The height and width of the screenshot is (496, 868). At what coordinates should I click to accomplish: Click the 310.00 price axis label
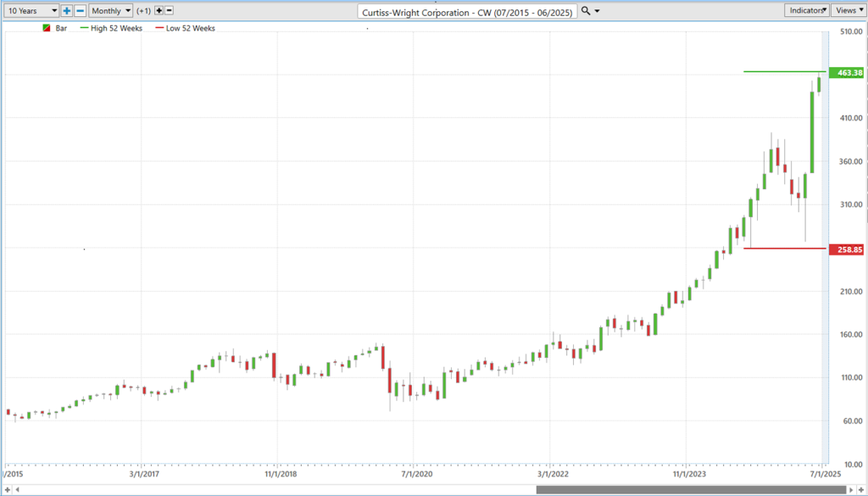pos(851,205)
